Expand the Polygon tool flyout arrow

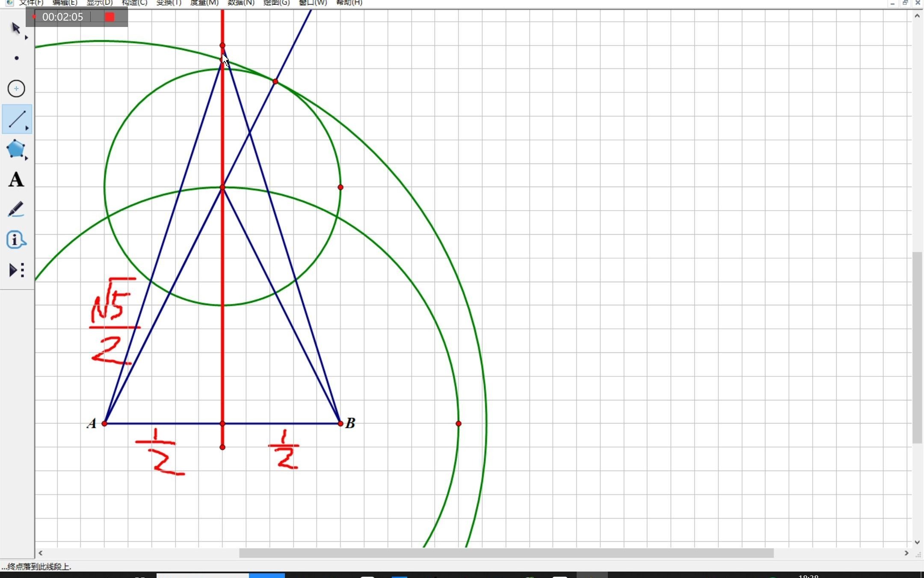click(27, 158)
